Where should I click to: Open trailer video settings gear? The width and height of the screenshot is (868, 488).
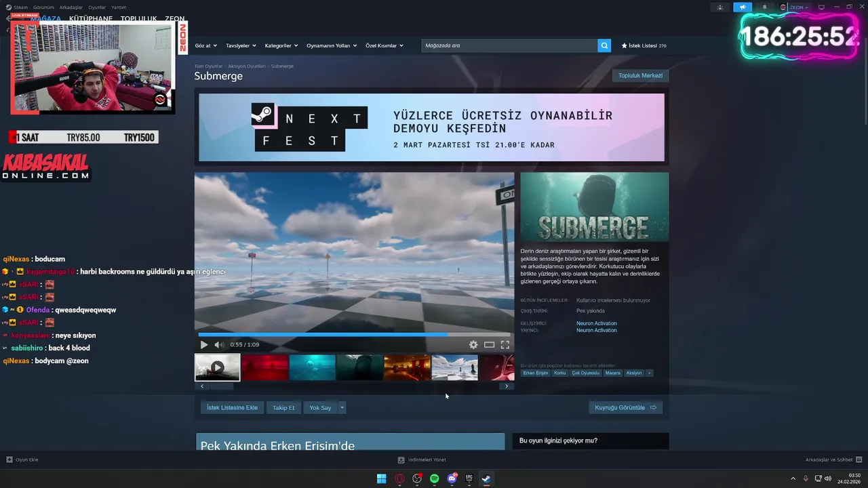(x=473, y=345)
